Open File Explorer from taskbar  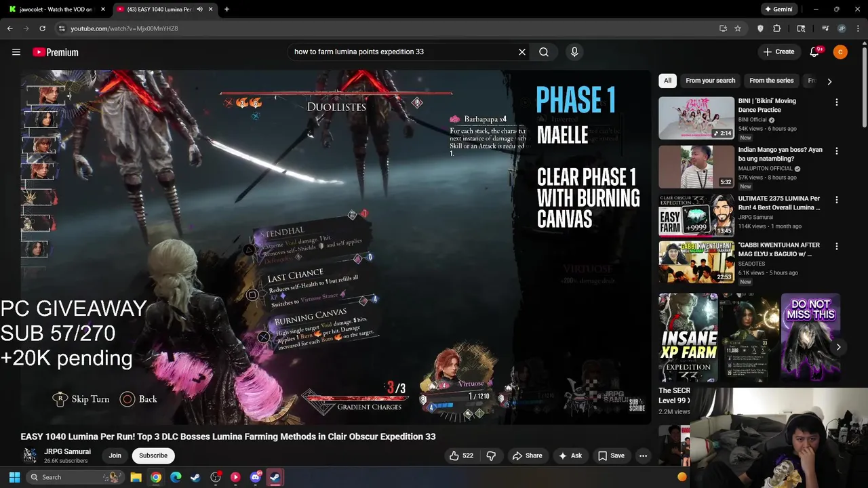pyautogui.click(x=136, y=477)
